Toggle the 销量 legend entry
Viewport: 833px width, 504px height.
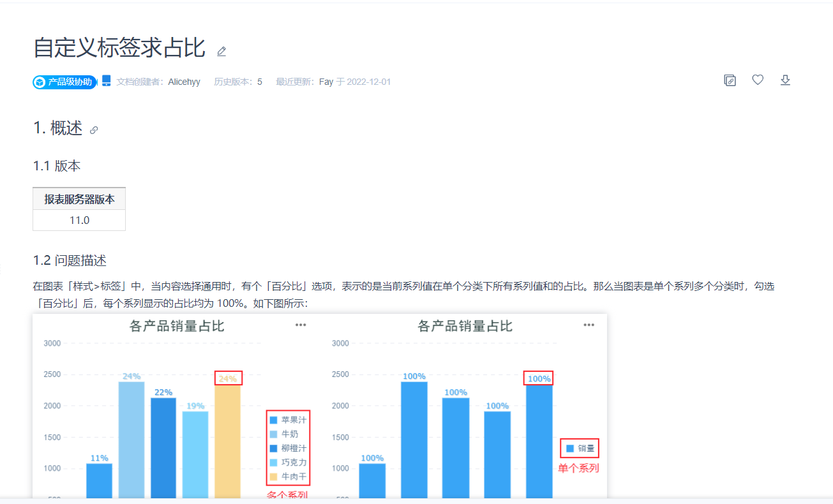click(580, 448)
